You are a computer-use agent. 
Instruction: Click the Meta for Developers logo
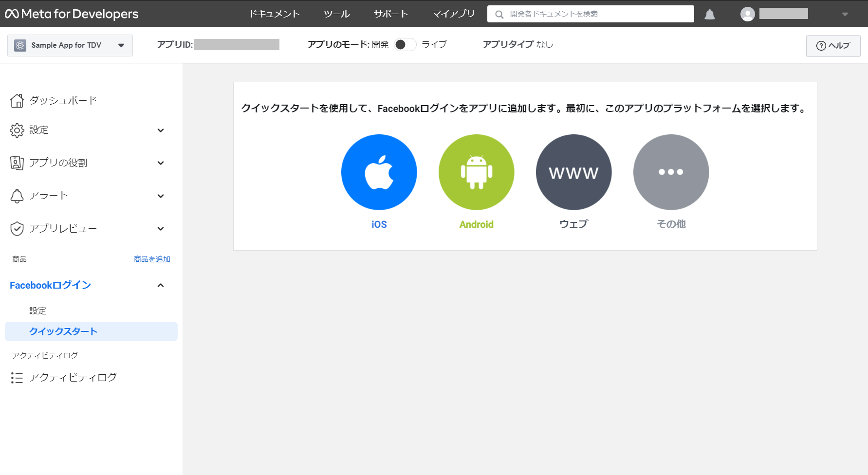click(72, 14)
